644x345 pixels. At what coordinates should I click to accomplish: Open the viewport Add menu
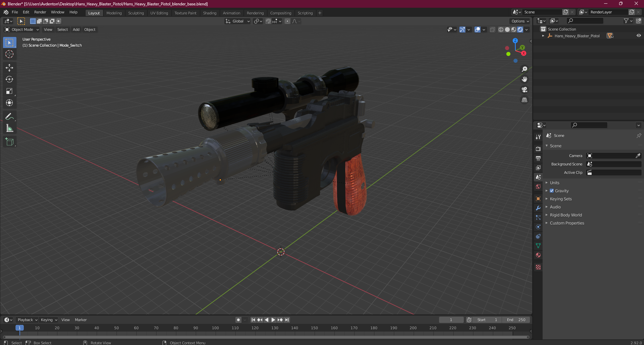pos(76,30)
